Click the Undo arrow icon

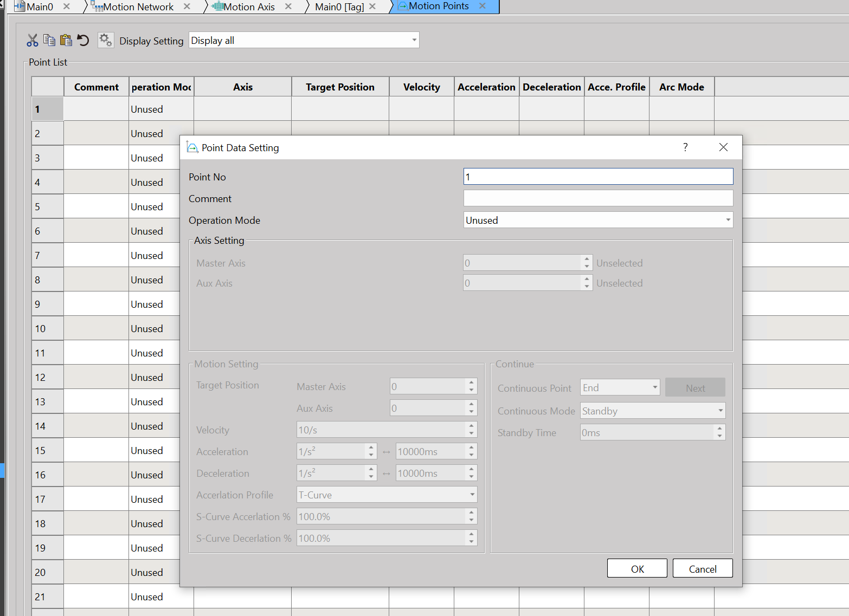click(x=83, y=41)
